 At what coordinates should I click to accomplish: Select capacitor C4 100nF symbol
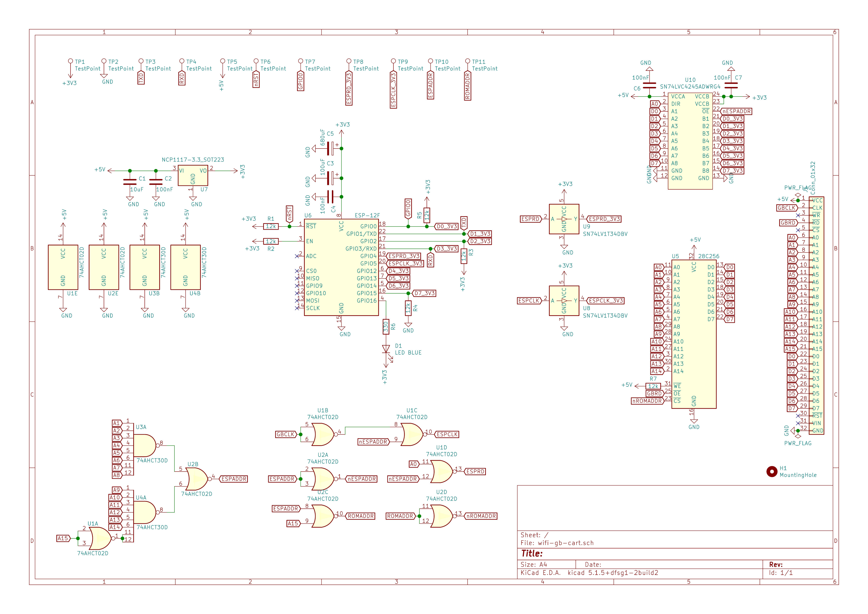coord(330,197)
